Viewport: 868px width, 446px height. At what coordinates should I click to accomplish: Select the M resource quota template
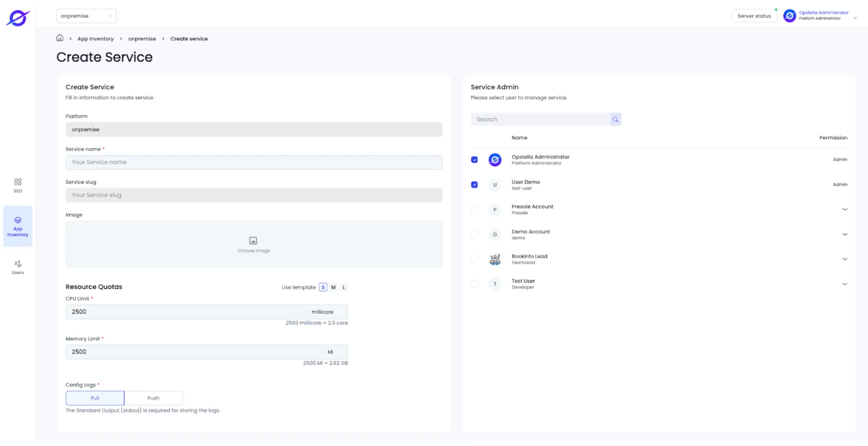(333, 287)
